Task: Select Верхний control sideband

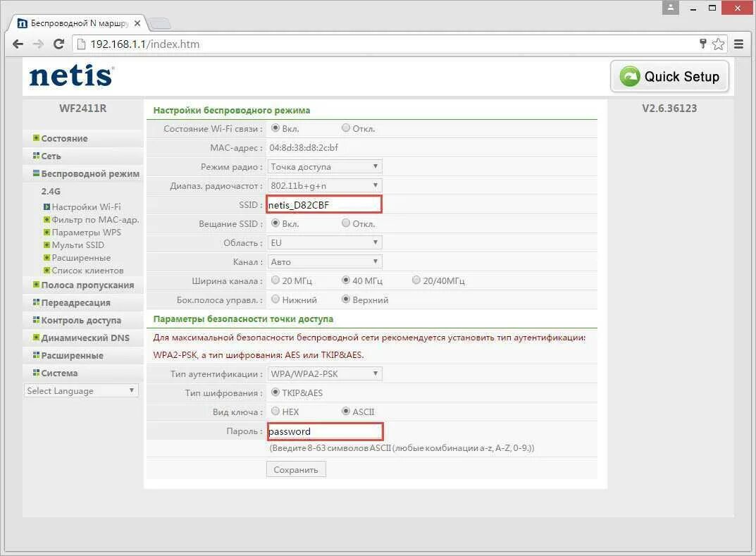Action: click(x=346, y=299)
